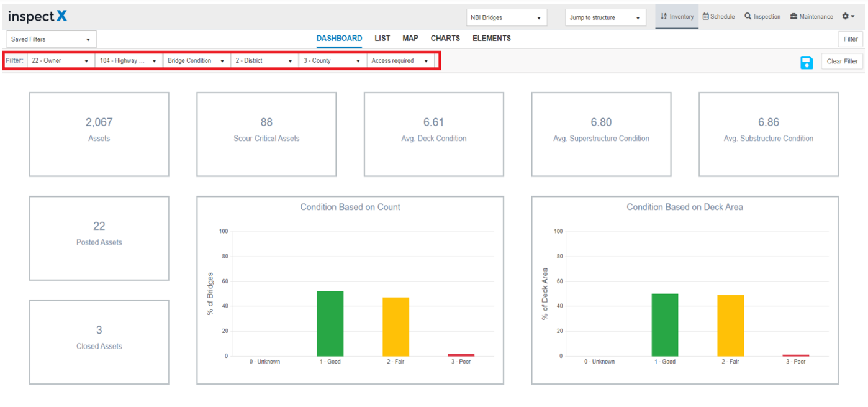Select the 3 Closed Assets card
Screen dimensions: 868x407
tap(99, 342)
